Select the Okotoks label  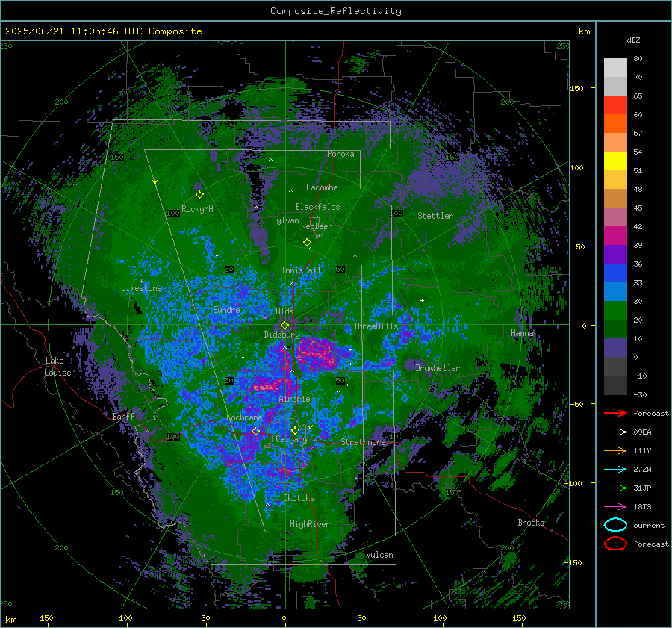[x=299, y=498]
